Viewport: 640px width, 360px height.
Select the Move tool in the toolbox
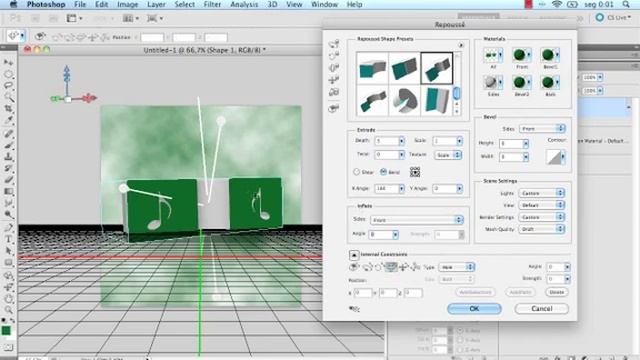tap(8, 62)
